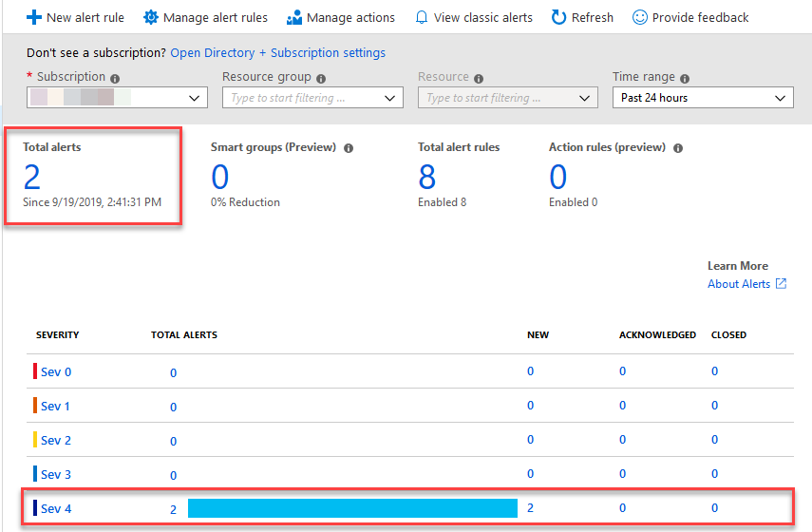Click the Sev 0 severity link

[x=55, y=372]
